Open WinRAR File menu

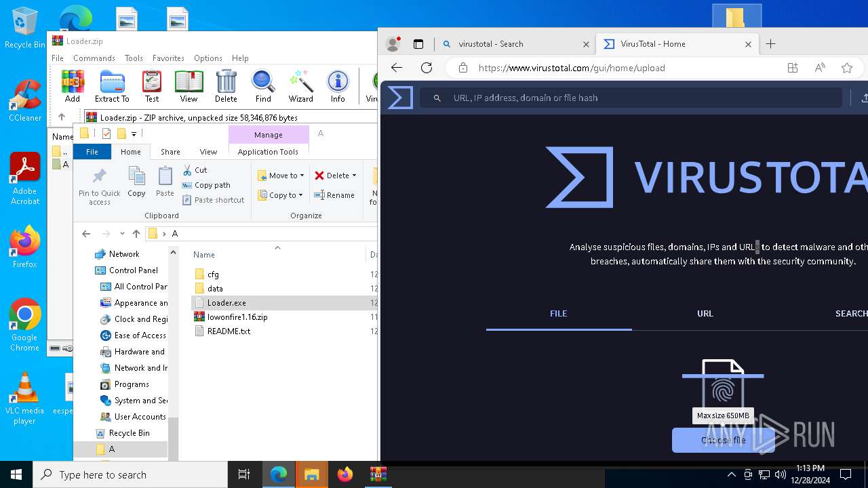(x=58, y=58)
